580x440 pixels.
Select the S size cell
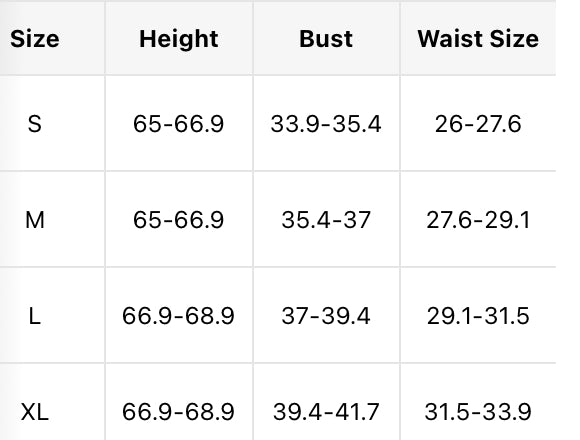[34, 123]
